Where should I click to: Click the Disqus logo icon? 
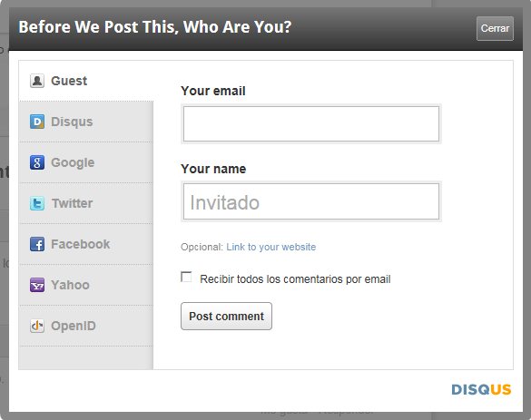click(37, 122)
